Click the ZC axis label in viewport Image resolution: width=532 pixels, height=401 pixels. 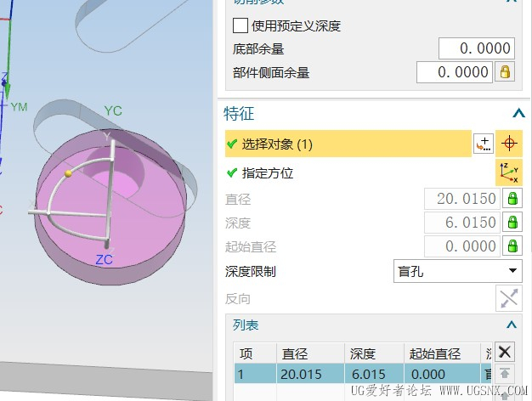[x=104, y=260]
